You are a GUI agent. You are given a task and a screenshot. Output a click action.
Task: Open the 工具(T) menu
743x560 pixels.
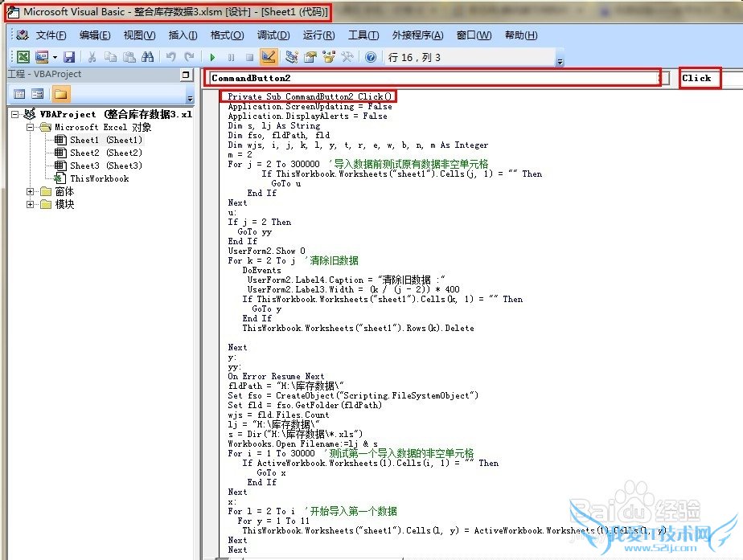pyautogui.click(x=363, y=35)
